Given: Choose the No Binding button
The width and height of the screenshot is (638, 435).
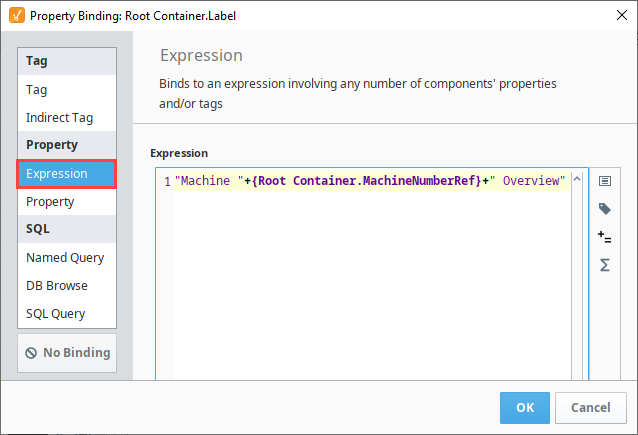Looking at the screenshot, I should (x=67, y=353).
